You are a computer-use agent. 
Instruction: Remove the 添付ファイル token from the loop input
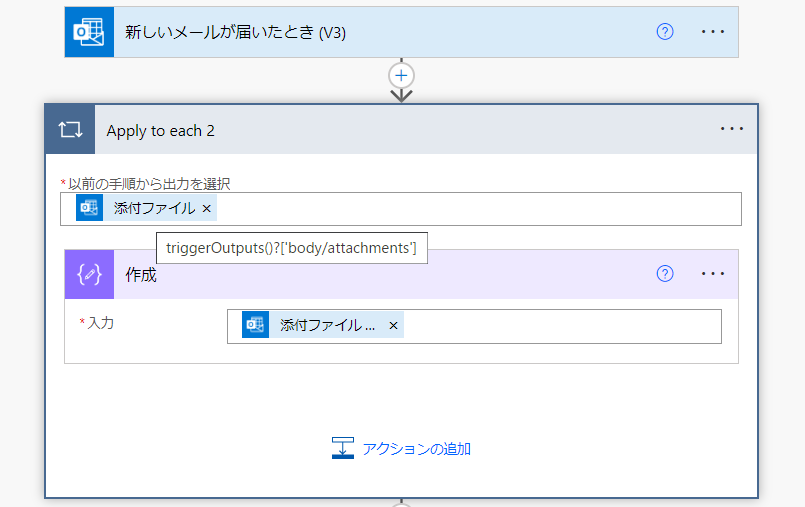pyautogui.click(x=206, y=208)
